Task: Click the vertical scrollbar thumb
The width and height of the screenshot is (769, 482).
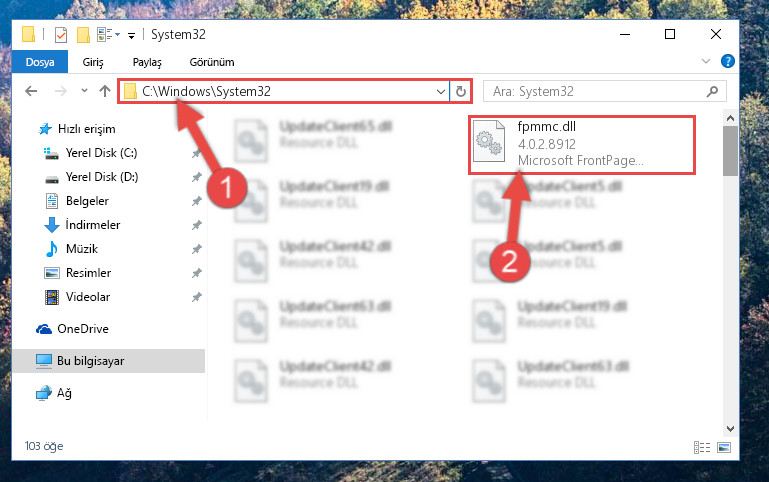Action: pos(730,151)
